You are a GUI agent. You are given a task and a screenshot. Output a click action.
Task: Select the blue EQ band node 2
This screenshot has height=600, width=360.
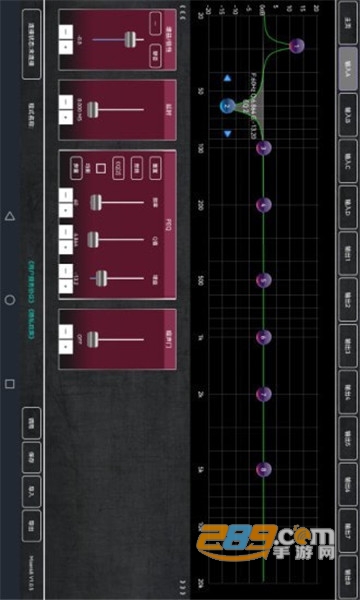coord(228,106)
